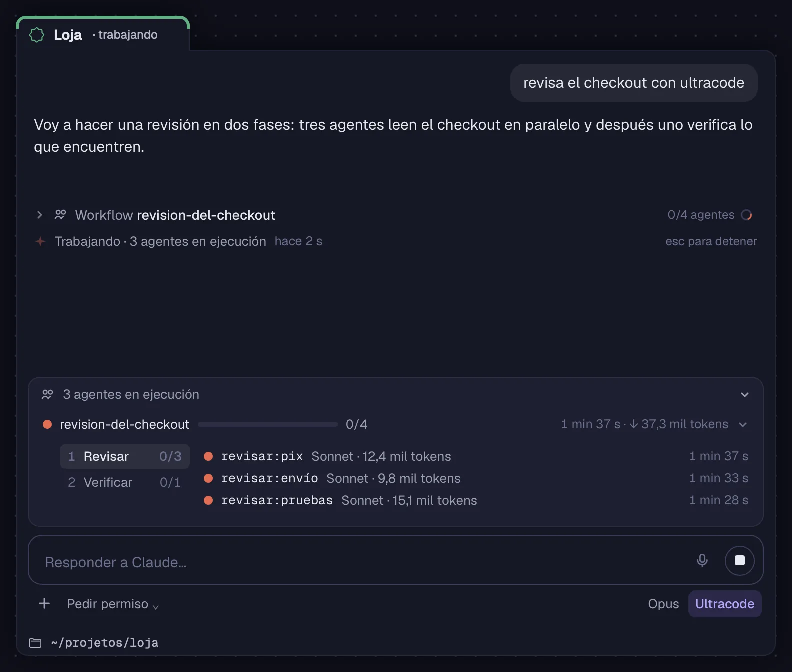792x672 pixels.
Task: Toggle Ultracode mode off
Action: [x=725, y=604]
